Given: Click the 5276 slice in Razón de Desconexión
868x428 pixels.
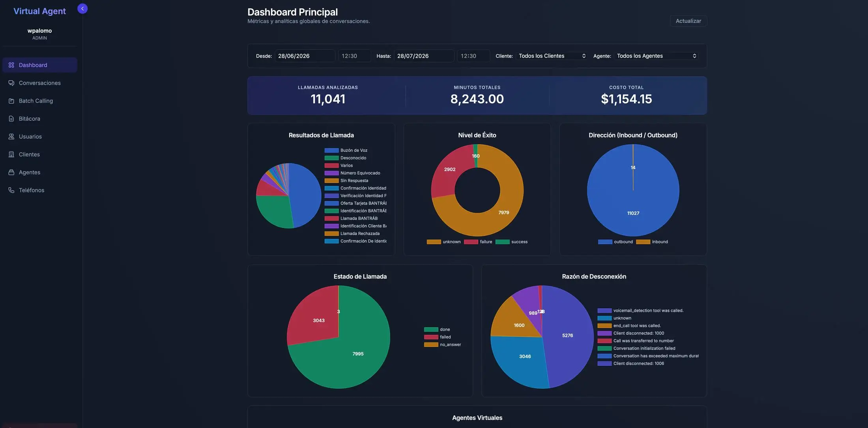Looking at the screenshot, I should [x=567, y=335].
